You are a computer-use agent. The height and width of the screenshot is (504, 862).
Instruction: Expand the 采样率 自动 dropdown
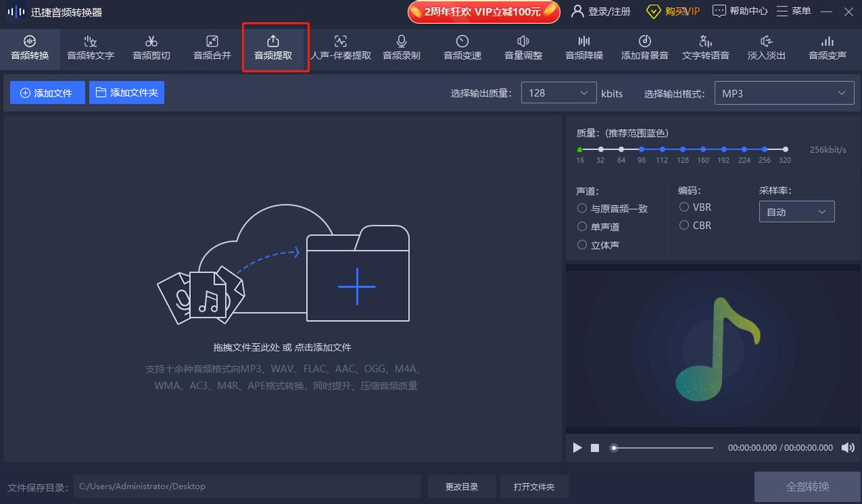coord(796,212)
